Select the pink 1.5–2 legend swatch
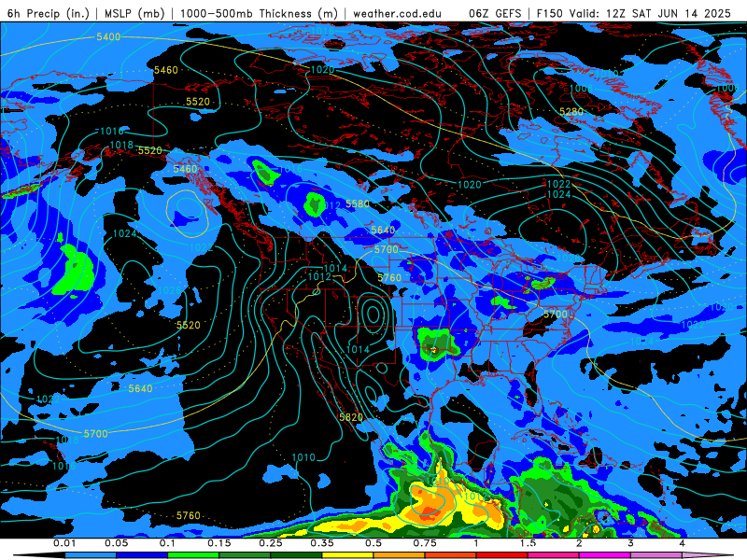The image size is (747, 560). click(554, 555)
